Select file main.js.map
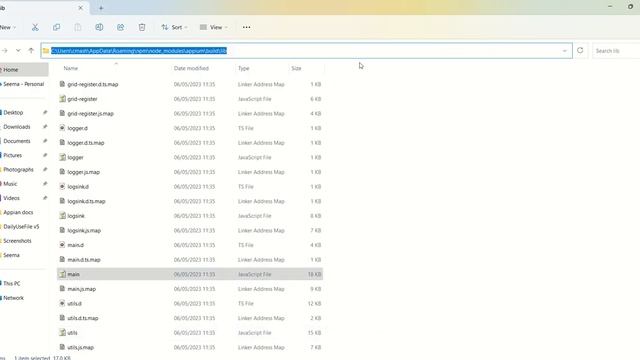640x360 pixels. coord(190,289)
